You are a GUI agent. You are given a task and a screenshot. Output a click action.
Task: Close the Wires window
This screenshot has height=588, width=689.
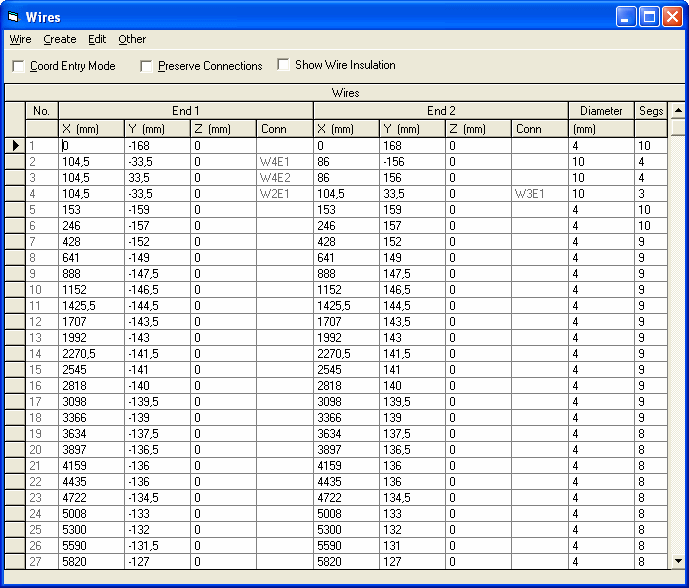[672, 17]
